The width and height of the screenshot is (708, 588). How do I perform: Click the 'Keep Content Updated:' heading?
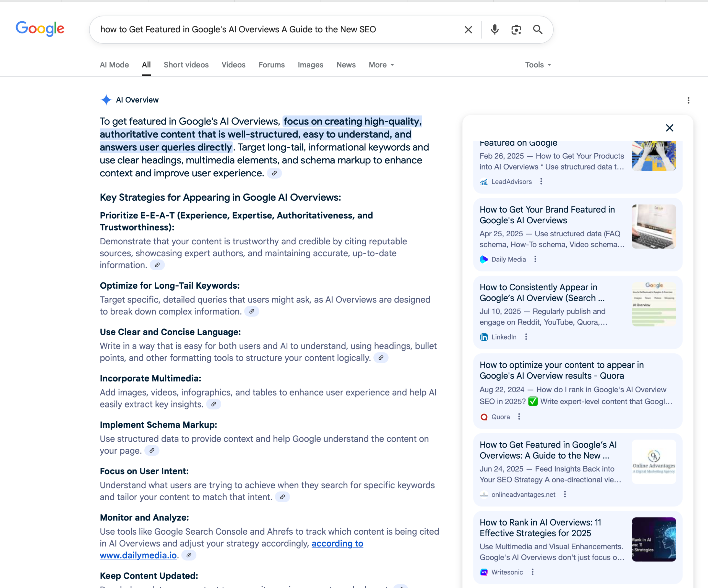coord(149,576)
